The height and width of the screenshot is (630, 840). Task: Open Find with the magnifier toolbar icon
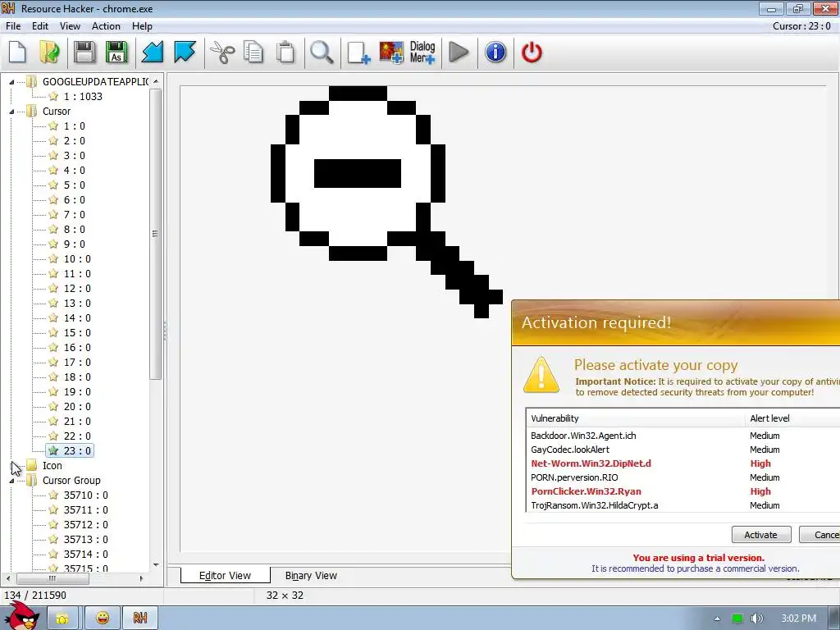[x=322, y=52]
